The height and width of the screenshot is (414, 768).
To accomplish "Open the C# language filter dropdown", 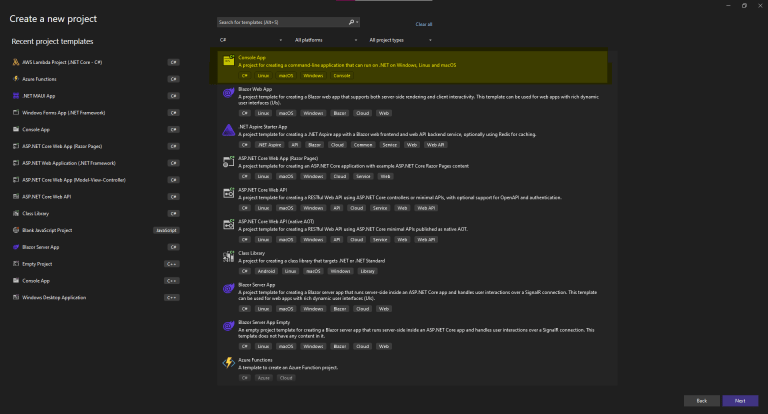I will point(250,40).
